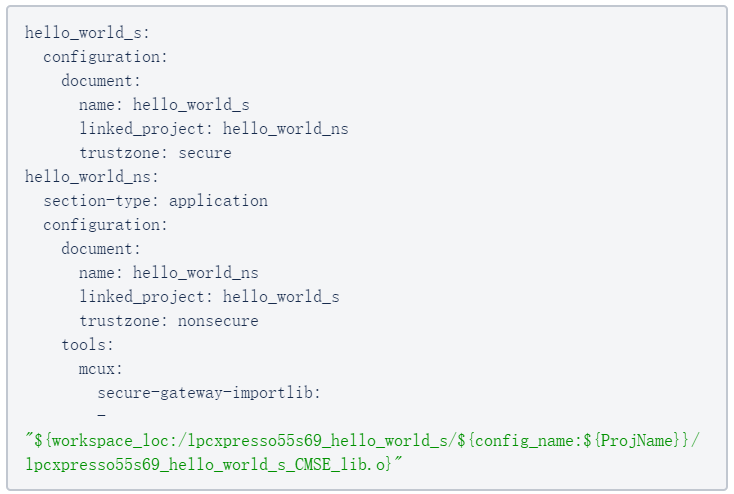The image size is (734, 494).
Task: Click the lone dash list marker
Action: pos(101,414)
